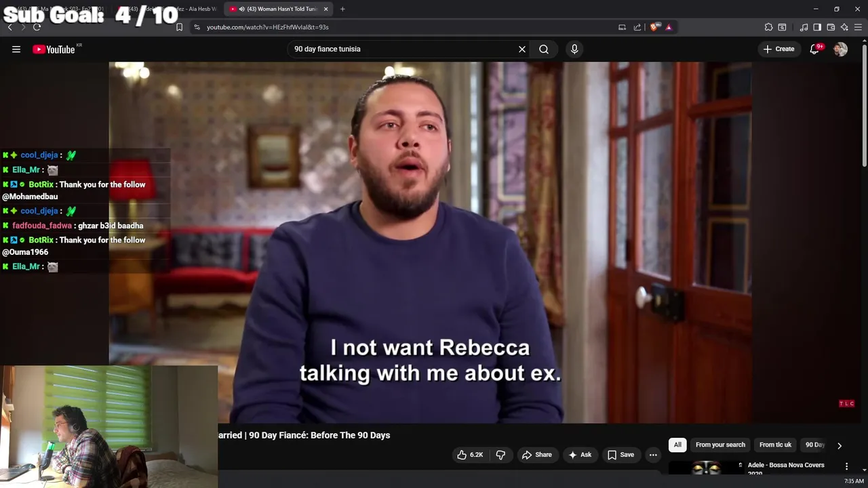Image resolution: width=868 pixels, height=488 pixels.
Task: Open the YouTube hamburger guide menu
Action: [16, 49]
